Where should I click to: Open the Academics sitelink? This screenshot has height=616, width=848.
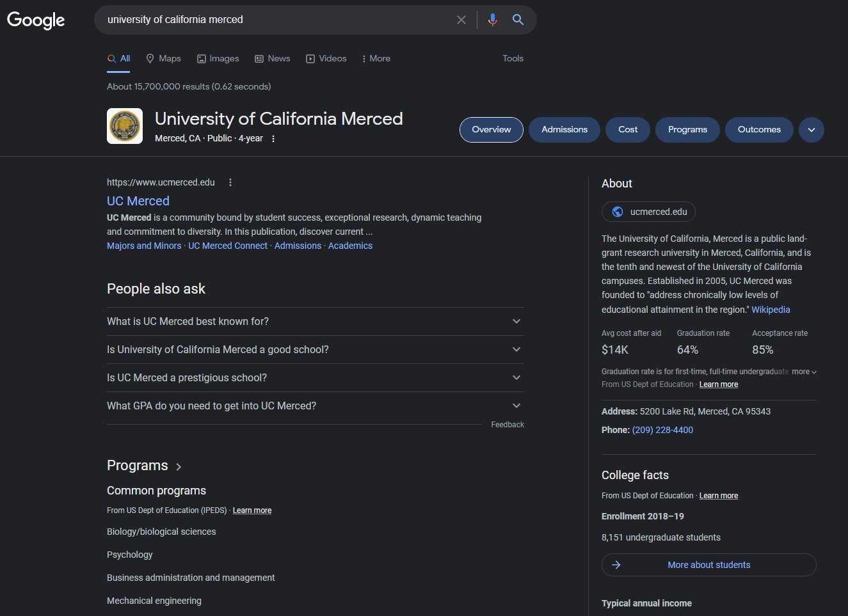click(350, 246)
